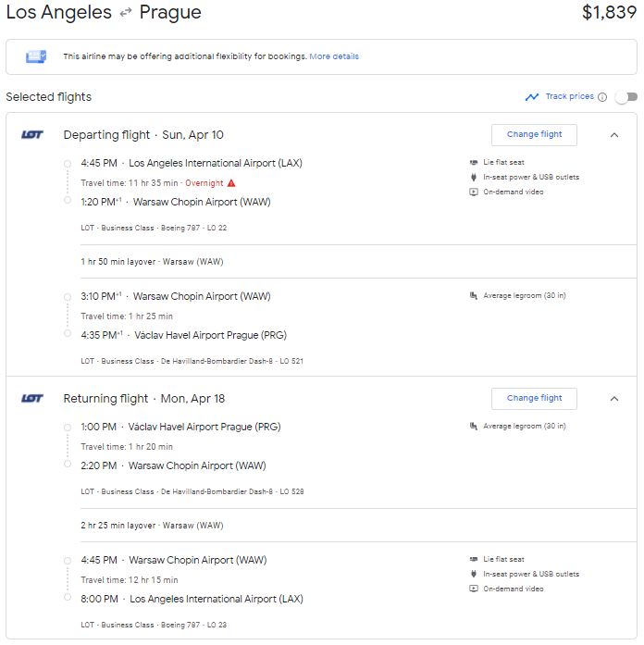Click the LOT logo beside Departing flight
Viewport: 644px width, 645px height.
[32, 134]
